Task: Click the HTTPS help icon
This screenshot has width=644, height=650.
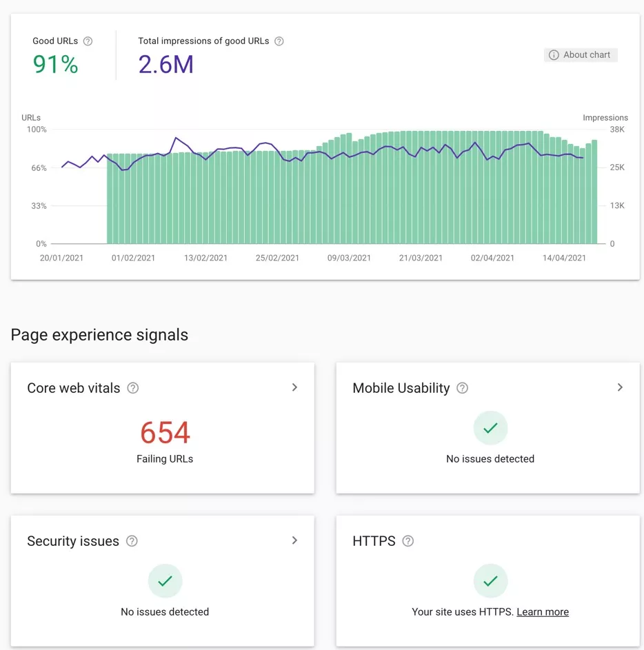Action: point(407,542)
